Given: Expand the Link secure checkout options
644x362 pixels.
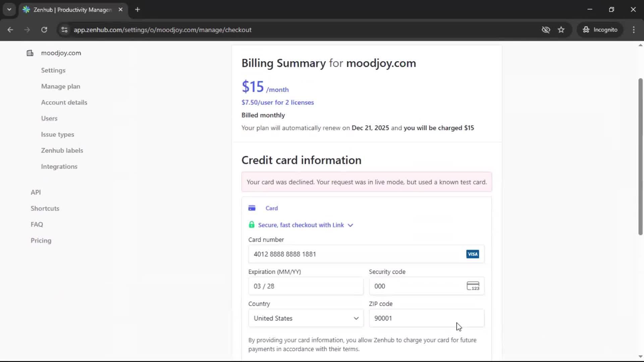Looking at the screenshot, I should (x=351, y=225).
